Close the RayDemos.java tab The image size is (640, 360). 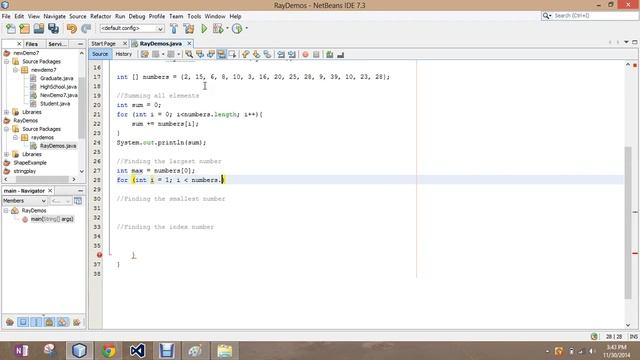tap(189, 43)
